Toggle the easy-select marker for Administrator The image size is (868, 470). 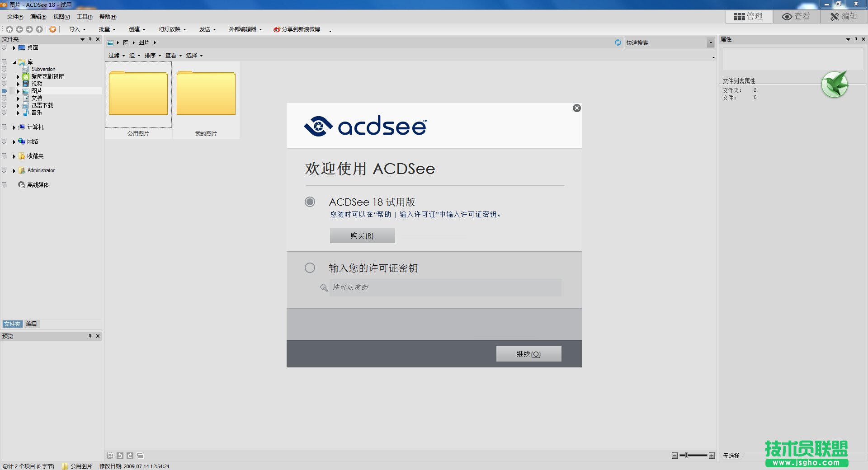point(4,170)
